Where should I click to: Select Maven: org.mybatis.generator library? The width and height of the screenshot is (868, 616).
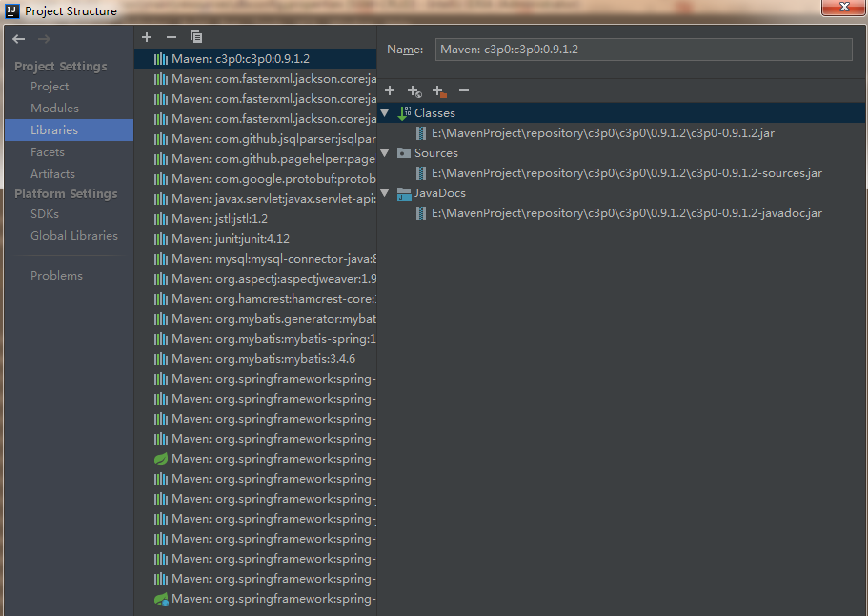(x=255, y=319)
